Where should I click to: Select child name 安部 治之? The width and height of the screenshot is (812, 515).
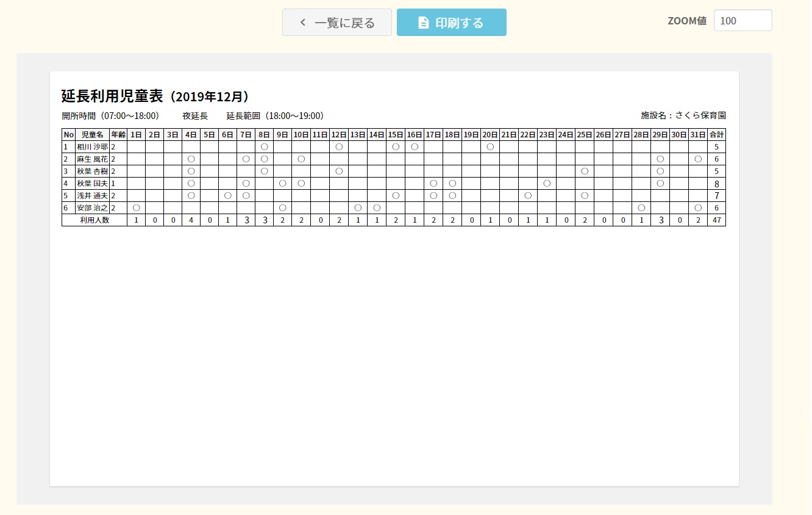pos(92,208)
